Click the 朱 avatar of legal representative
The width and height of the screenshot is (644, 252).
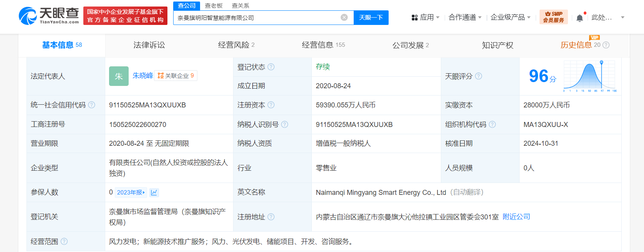[x=119, y=76]
